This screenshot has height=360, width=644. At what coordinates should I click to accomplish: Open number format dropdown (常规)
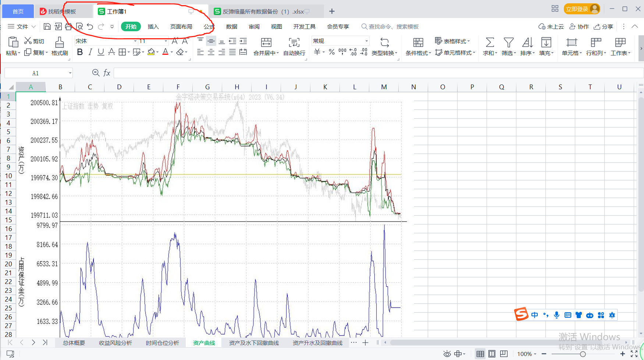pos(366,41)
